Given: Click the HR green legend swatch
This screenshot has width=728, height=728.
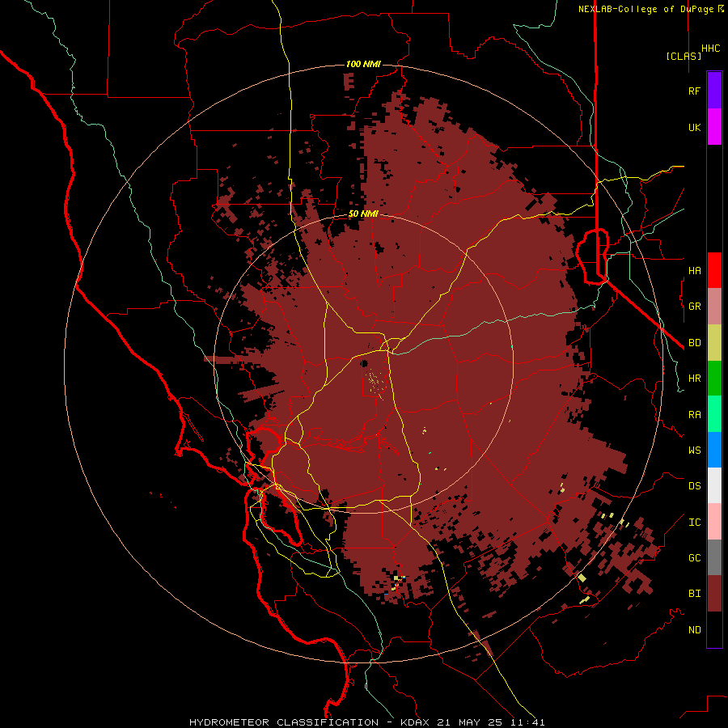Looking at the screenshot, I should pyautogui.click(x=714, y=379).
